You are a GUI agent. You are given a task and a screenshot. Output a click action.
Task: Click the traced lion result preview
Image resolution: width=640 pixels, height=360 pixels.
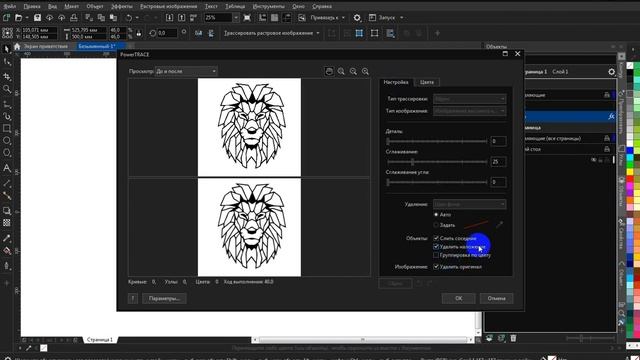[x=249, y=227]
